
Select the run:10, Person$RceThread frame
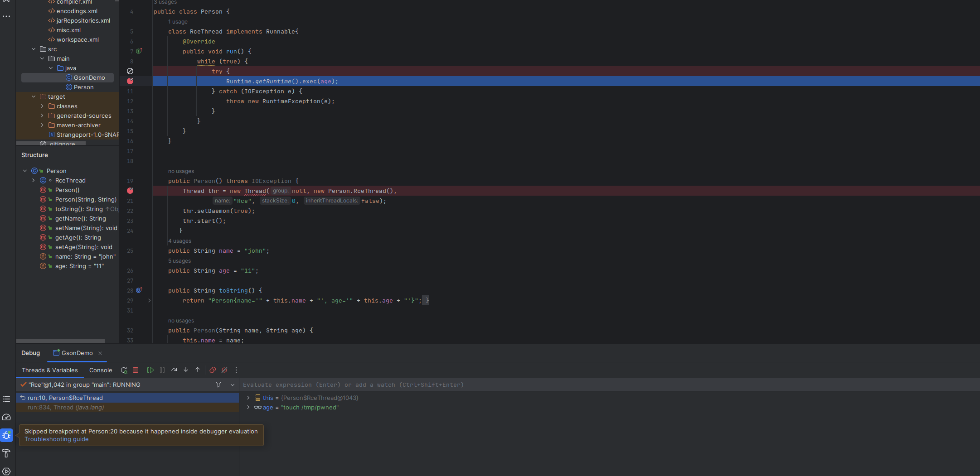127,398
